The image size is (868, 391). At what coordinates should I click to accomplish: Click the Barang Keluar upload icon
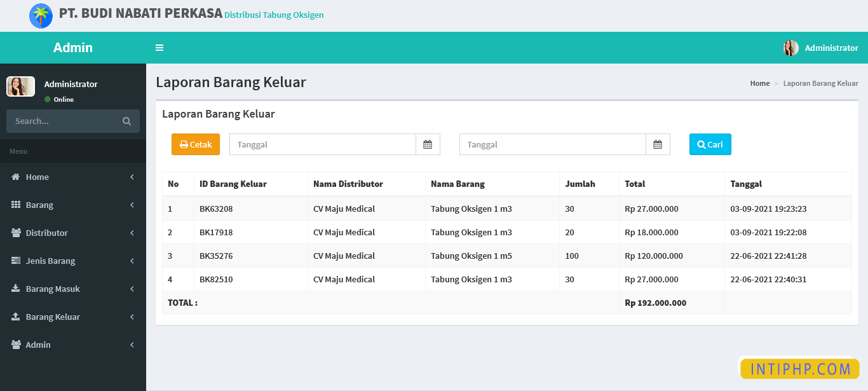(17, 317)
